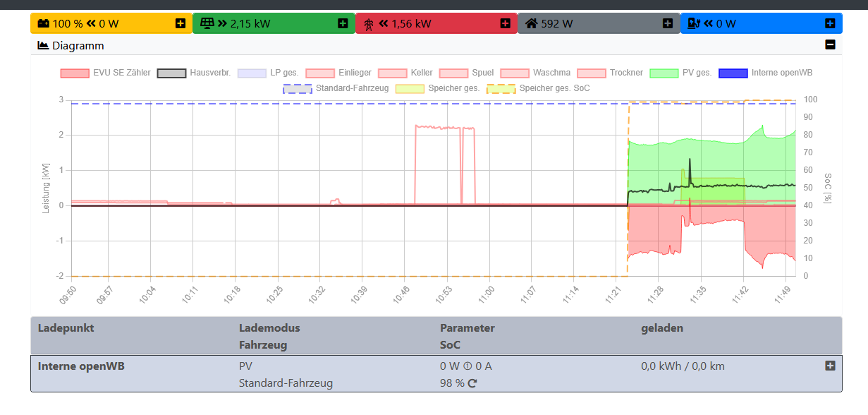868x415 pixels.
Task: Click the power pylon icon in red card
Action: (369, 23)
